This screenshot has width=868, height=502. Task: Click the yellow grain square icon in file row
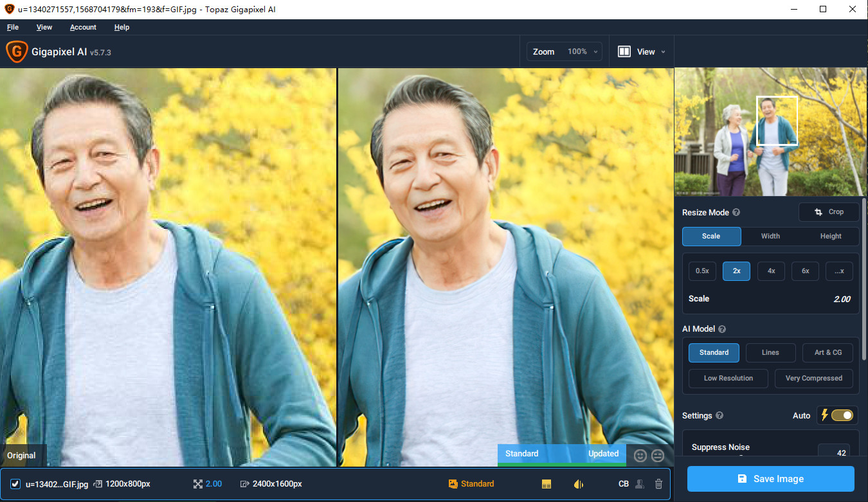(x=547, y=484)
